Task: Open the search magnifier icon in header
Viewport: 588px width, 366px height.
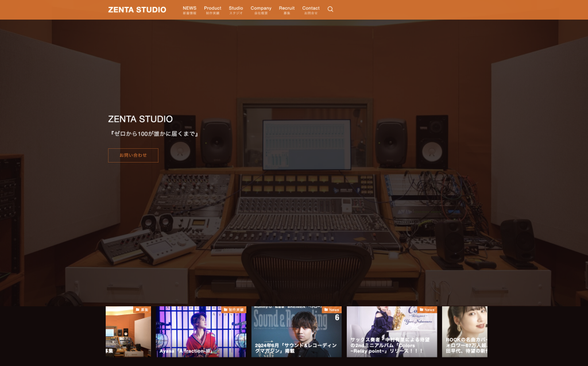Action: 330,9
